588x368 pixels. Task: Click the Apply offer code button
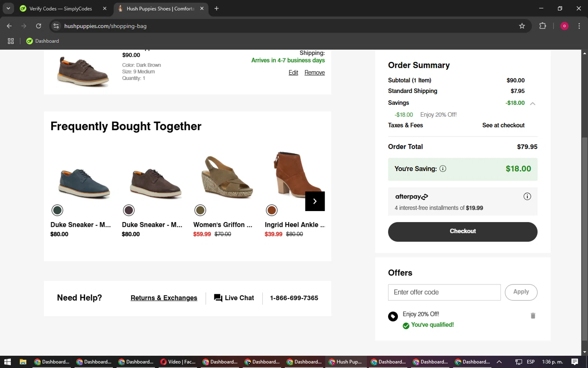521,292
